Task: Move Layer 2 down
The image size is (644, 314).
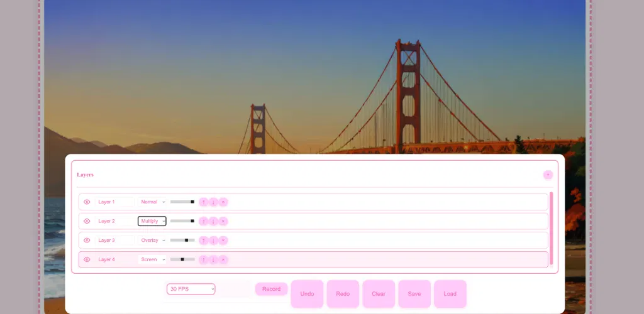Action: coord(213,221)
